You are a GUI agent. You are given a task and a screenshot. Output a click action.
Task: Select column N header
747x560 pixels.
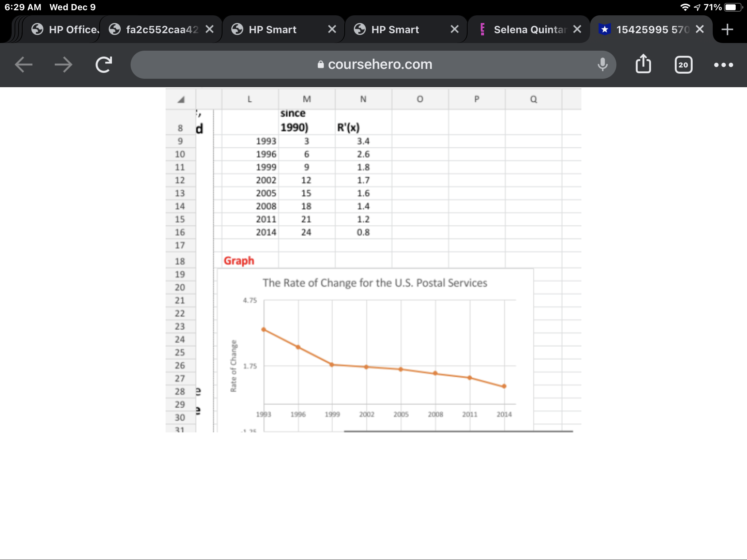[363, 99]
